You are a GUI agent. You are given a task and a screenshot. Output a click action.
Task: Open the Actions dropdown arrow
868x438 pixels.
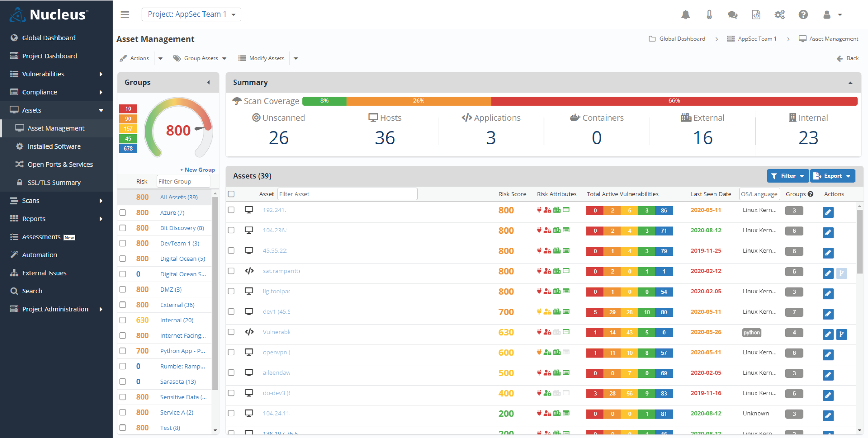[x=160, y=58]
